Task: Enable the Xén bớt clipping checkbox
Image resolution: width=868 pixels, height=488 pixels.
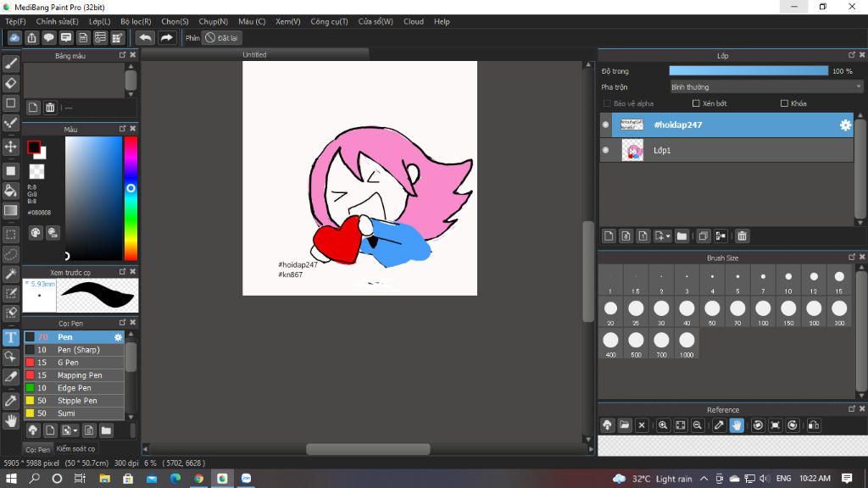Action: click(x=696, y=103)
